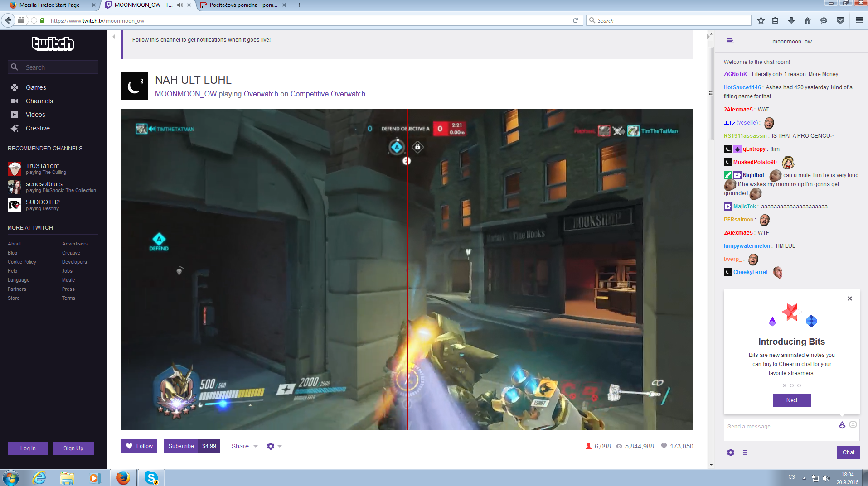Viewport: 868px width, 486px height.
Task: Switch to the Počítačová poradna tab
Action: [243, 5]
